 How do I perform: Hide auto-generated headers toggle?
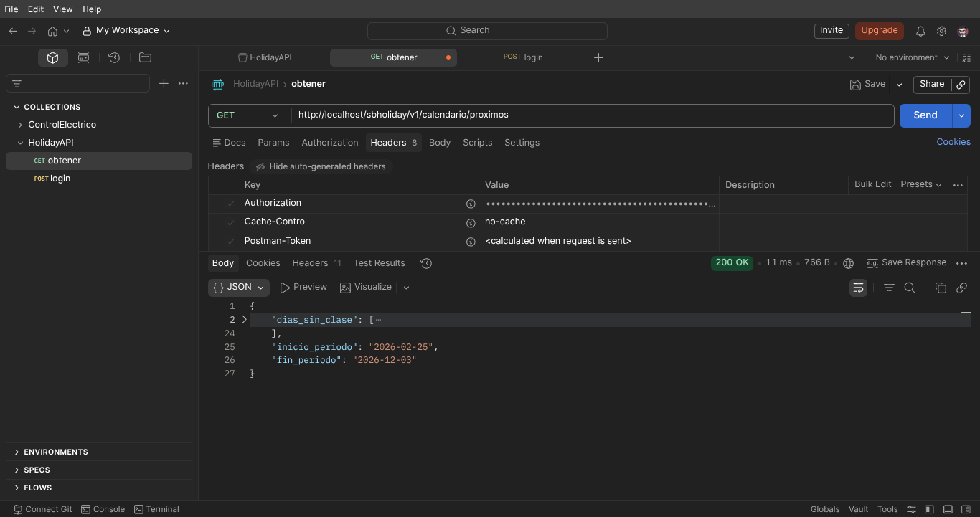coord(321,166)
